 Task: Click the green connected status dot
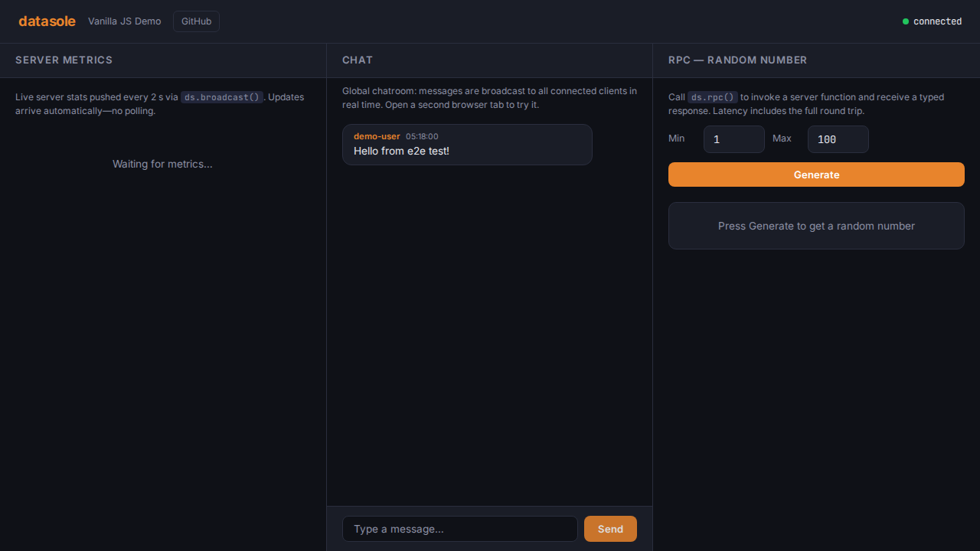pos(906,21)
